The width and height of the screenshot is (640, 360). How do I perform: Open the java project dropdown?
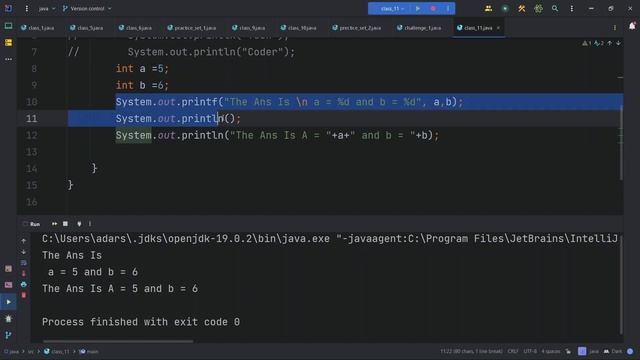pos(47,9)
